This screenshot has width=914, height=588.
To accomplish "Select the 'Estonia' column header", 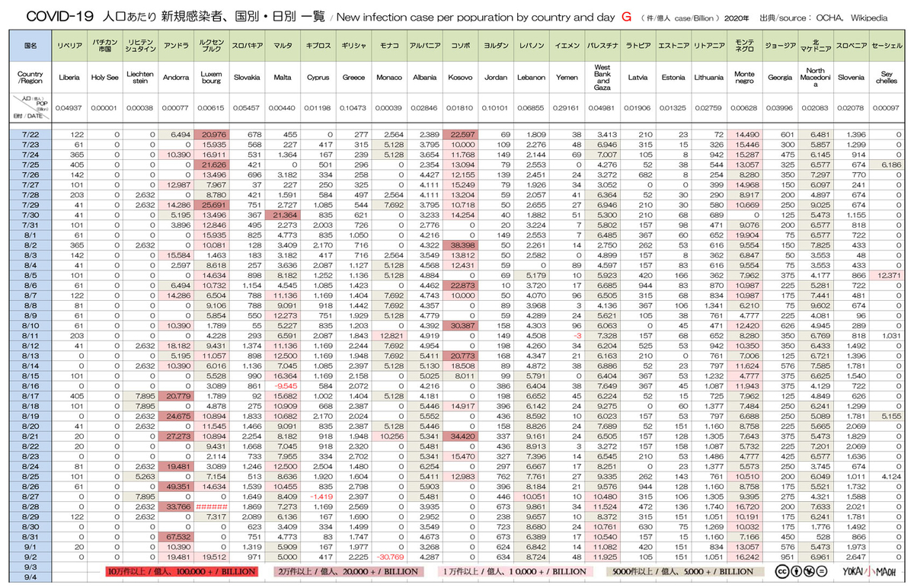I will (673, 77).
